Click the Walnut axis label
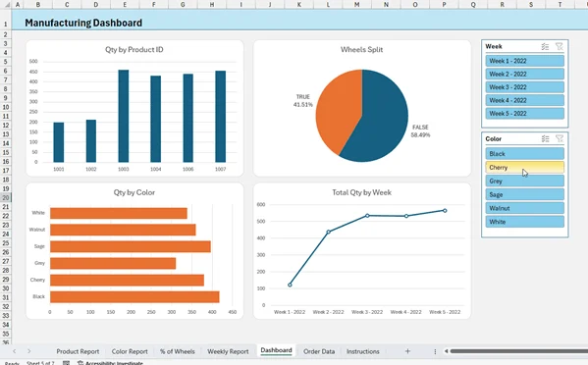This screenshot has height=365, width=588. [x=37, y=230]
